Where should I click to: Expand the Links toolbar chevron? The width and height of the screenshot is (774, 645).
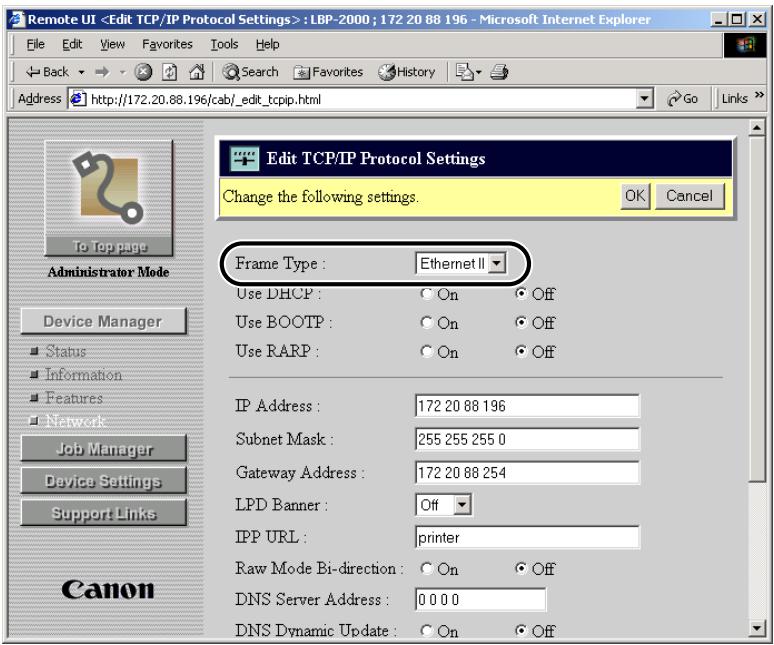point(759,95)
